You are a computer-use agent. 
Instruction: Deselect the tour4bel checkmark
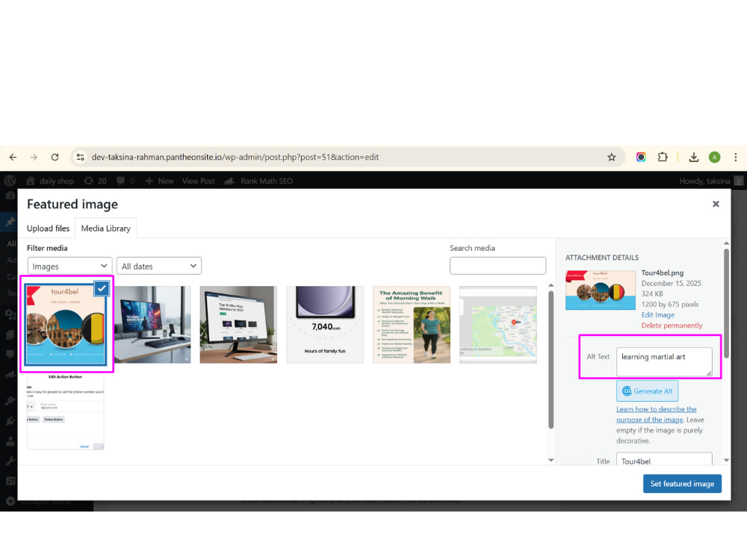tap(102, 288)
